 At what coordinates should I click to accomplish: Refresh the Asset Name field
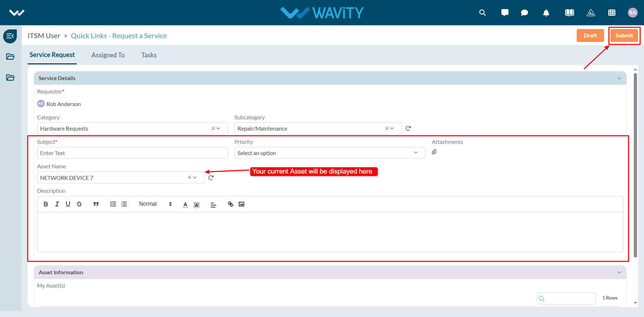pos(211,178)
